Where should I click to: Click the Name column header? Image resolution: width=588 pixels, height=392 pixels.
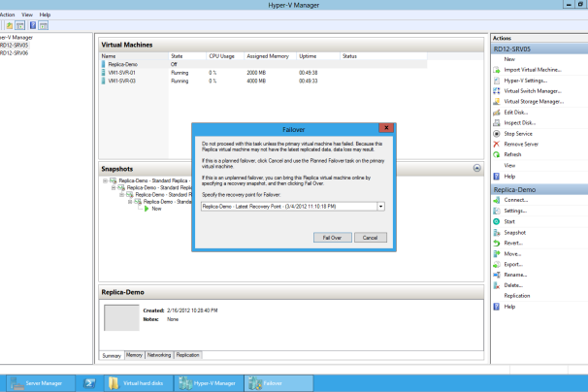point(134,56)
